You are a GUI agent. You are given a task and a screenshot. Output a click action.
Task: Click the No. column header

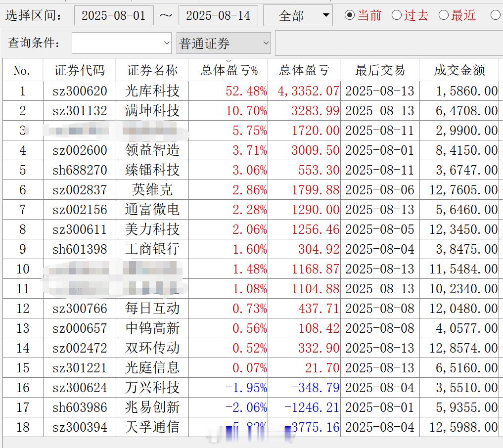23,70
